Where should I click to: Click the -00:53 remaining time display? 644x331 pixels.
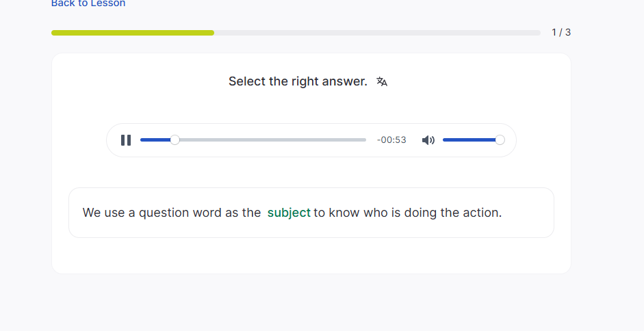(x=391, y=140)
